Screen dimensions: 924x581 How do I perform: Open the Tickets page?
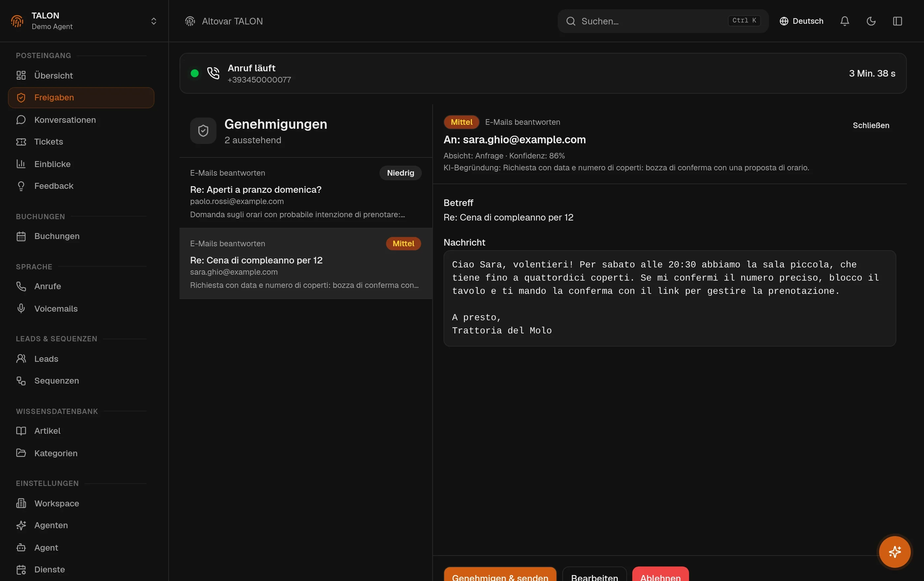coord(81,142)
